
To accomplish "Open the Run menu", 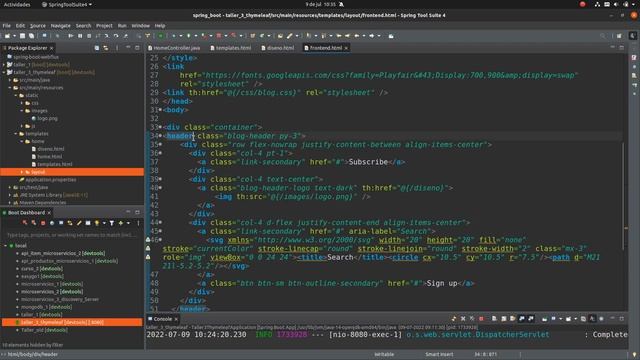I will click(x=122, y=26).
